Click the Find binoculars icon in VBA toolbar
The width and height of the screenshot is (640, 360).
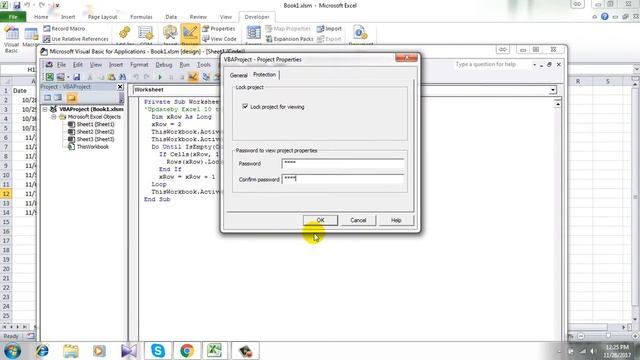click(x=122, y=77)
